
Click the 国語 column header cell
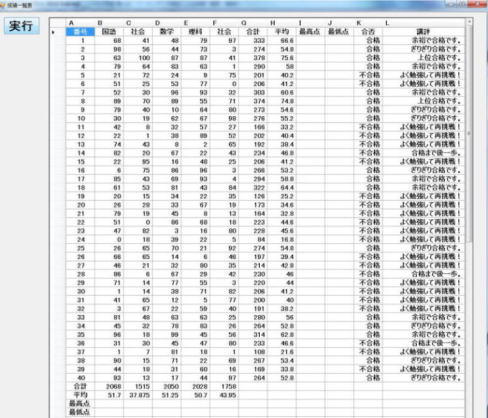[109, 32]
